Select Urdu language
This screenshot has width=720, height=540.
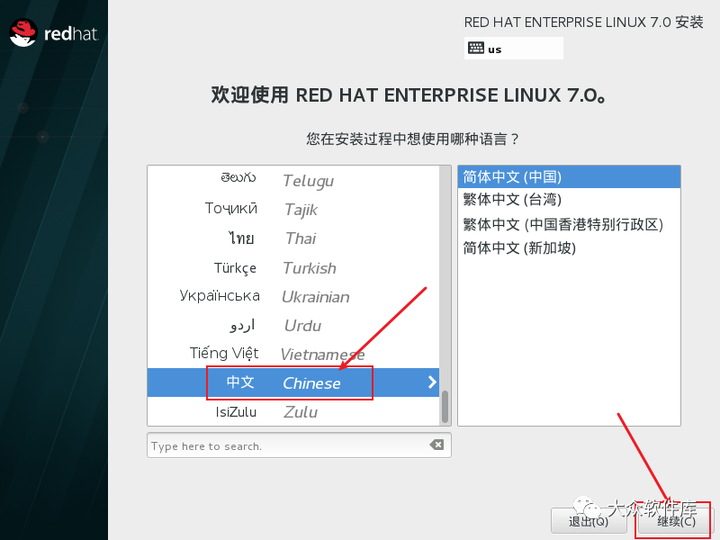293,325
